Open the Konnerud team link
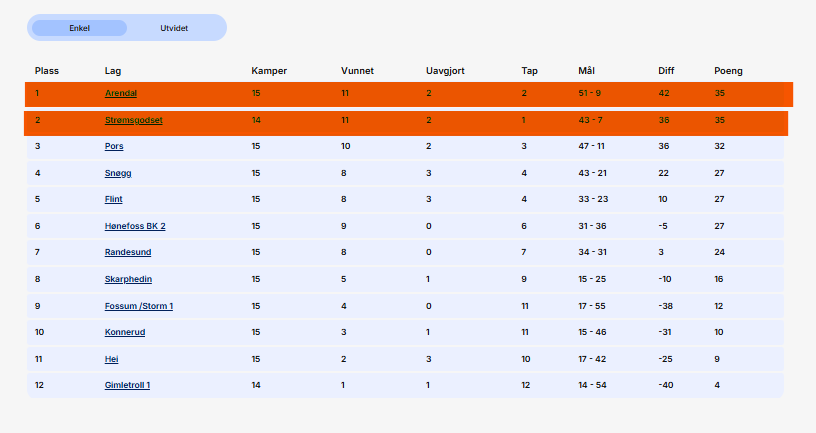The image size is (816, 433). pos(125,332)
